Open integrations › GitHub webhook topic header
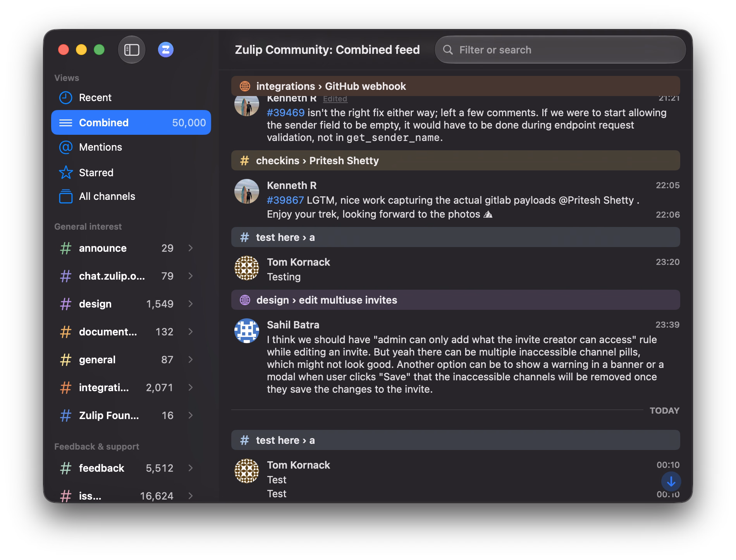 click(x=456, y=86)
